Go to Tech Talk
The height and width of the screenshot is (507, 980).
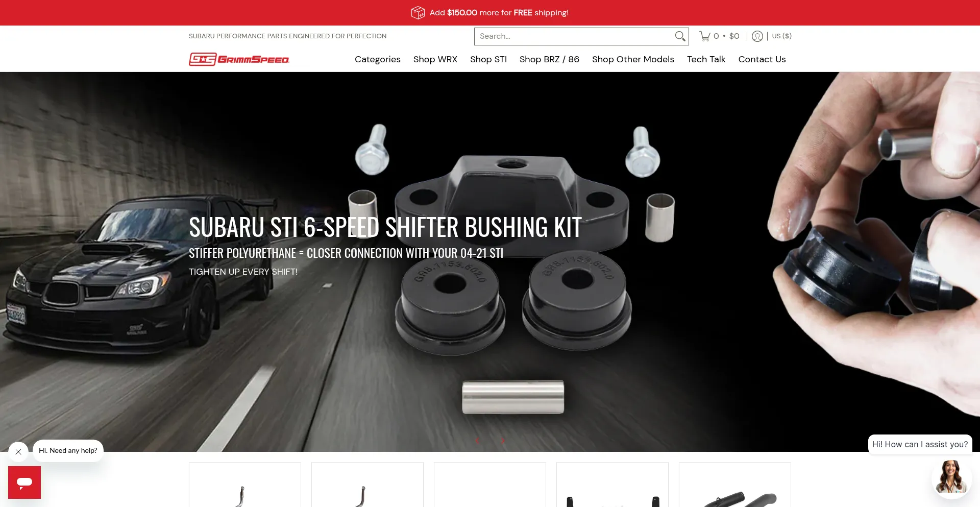point(706,59)
